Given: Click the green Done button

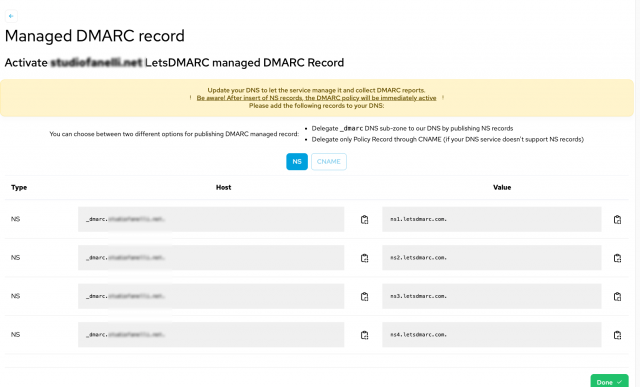Looking at the screenshot, I should click(x=609, y=382).
